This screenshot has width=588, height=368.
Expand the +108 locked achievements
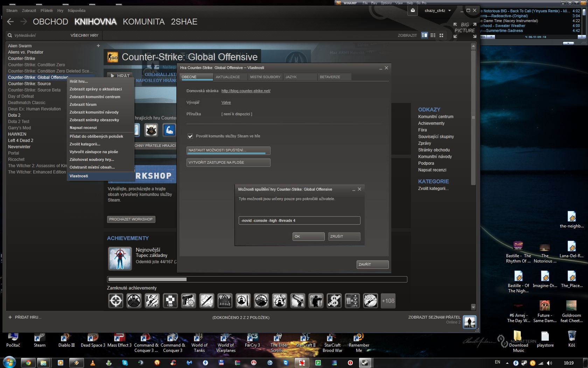click(x=388, y=301)
